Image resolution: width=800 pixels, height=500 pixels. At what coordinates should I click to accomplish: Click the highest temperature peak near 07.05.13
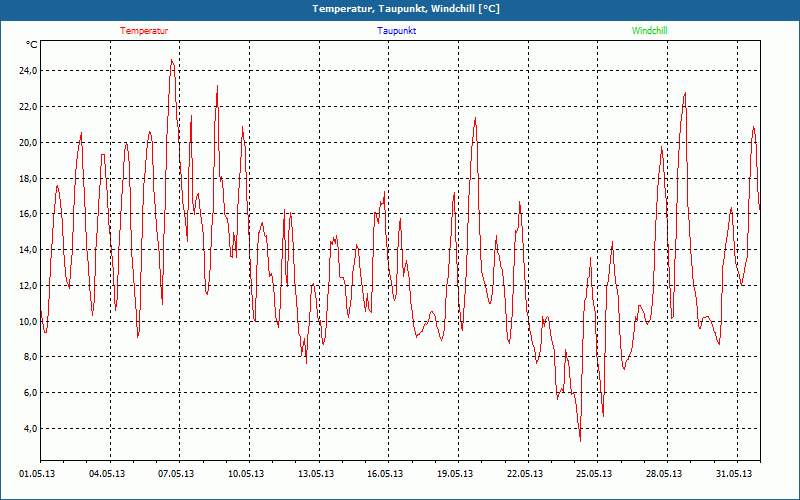pos(171,60)
